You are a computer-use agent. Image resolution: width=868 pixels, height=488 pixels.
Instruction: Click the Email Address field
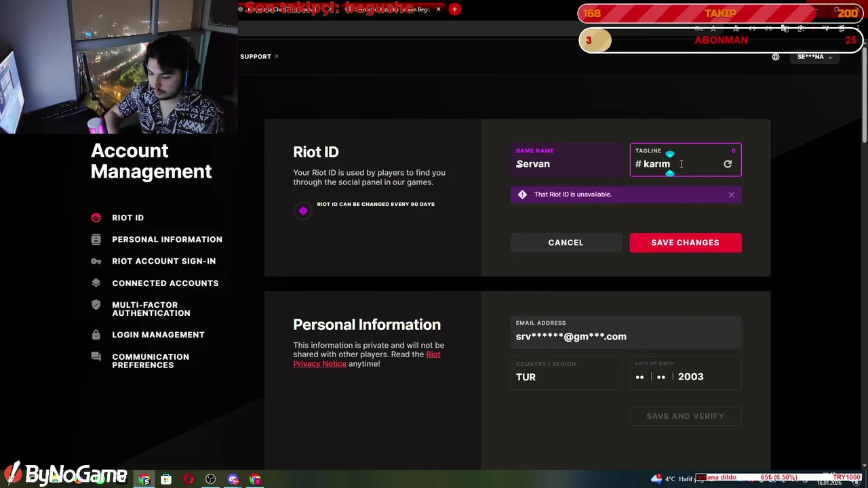pyautogui.click(x=626, y=332)
